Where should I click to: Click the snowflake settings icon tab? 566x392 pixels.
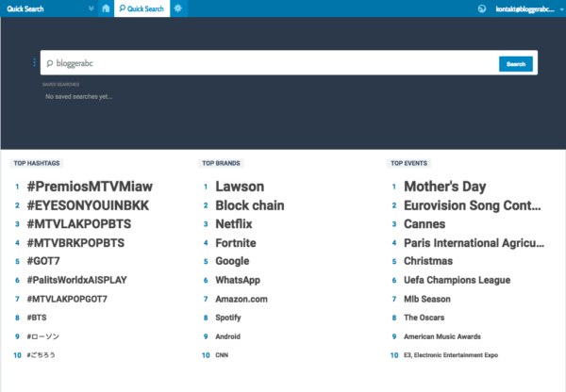pyautogui.click(x=178, y=8)
